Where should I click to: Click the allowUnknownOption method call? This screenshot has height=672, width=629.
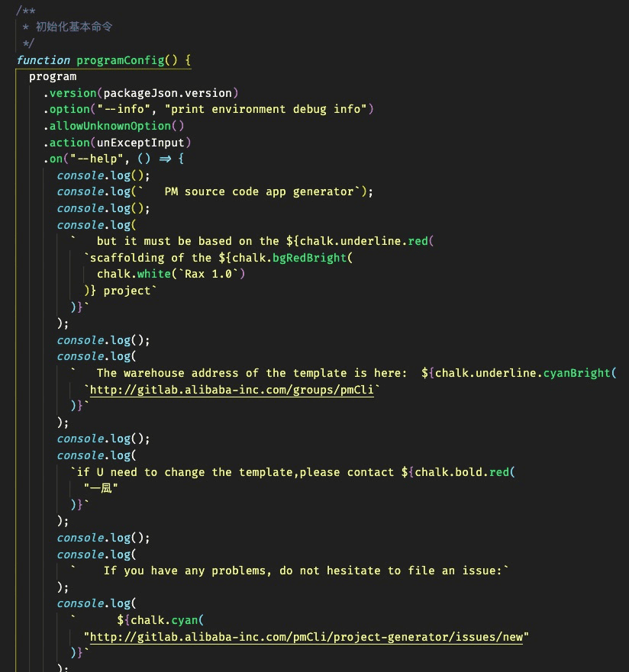116,126
